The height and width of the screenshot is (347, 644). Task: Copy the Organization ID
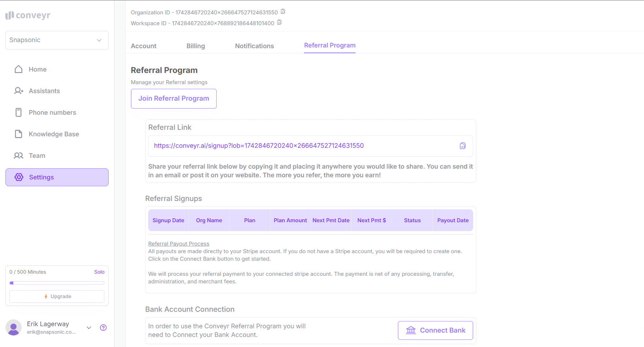(283, 12)
